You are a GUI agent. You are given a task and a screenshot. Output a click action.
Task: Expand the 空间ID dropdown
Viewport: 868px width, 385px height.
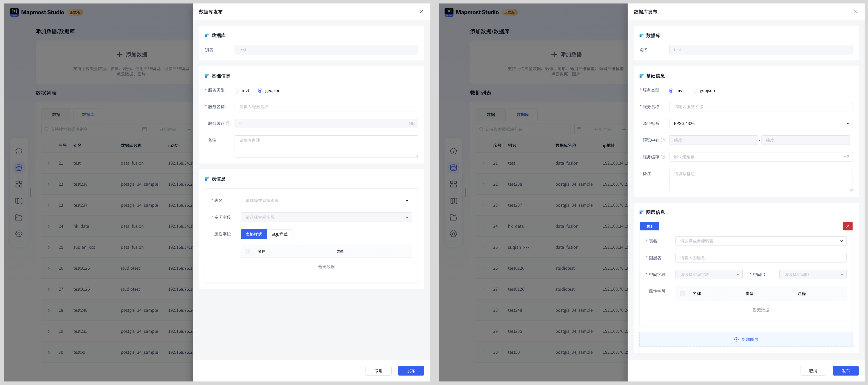[x=812, y=274]
